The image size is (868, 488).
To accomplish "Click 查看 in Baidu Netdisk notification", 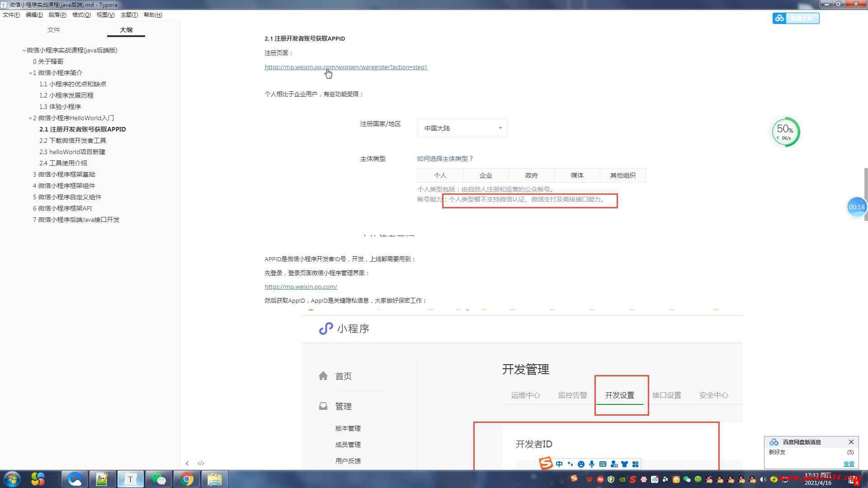I will pyautogui.click(x=849, y=464).
